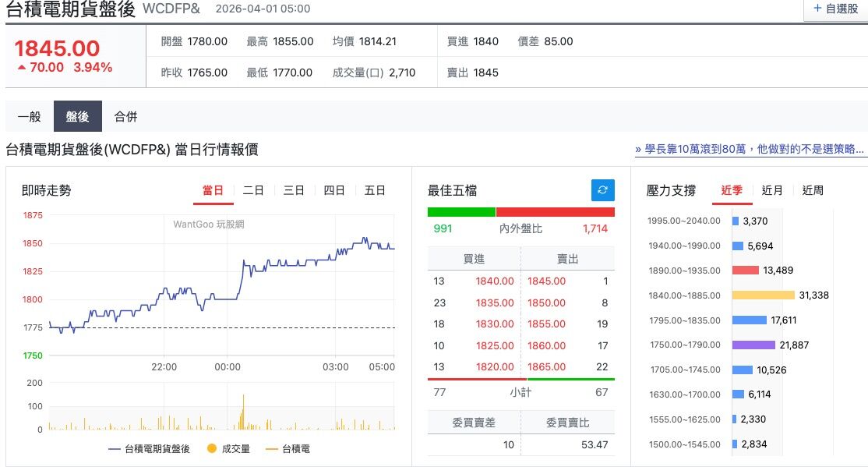The image size is (868, 467).
Task: Click the 21,887 volume value
Action: click(794, 345)
